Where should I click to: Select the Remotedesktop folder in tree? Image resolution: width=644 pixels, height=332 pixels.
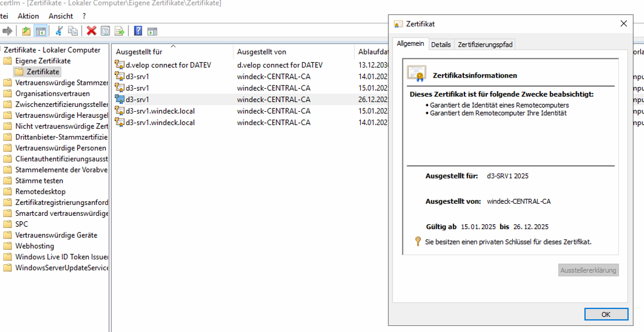[40, 192]
